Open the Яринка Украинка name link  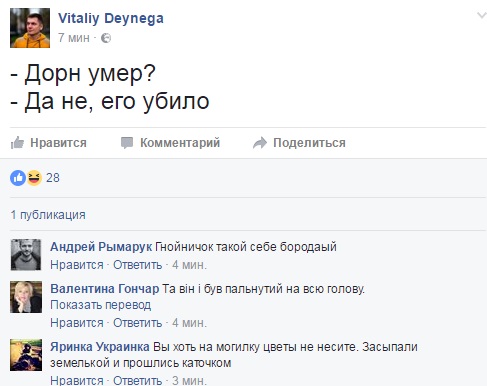[x=100, y=347]
